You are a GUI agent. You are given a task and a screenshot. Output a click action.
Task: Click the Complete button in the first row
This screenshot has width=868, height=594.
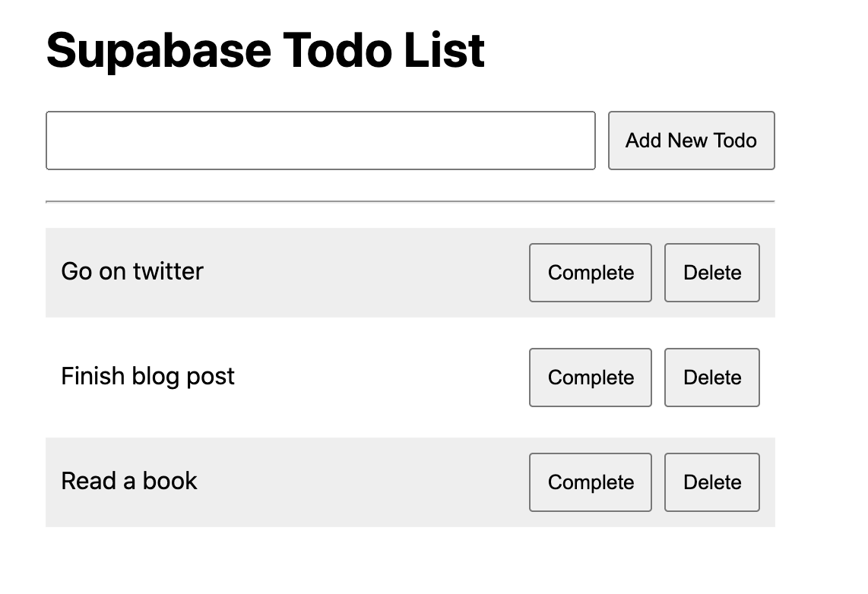[591, 273]
